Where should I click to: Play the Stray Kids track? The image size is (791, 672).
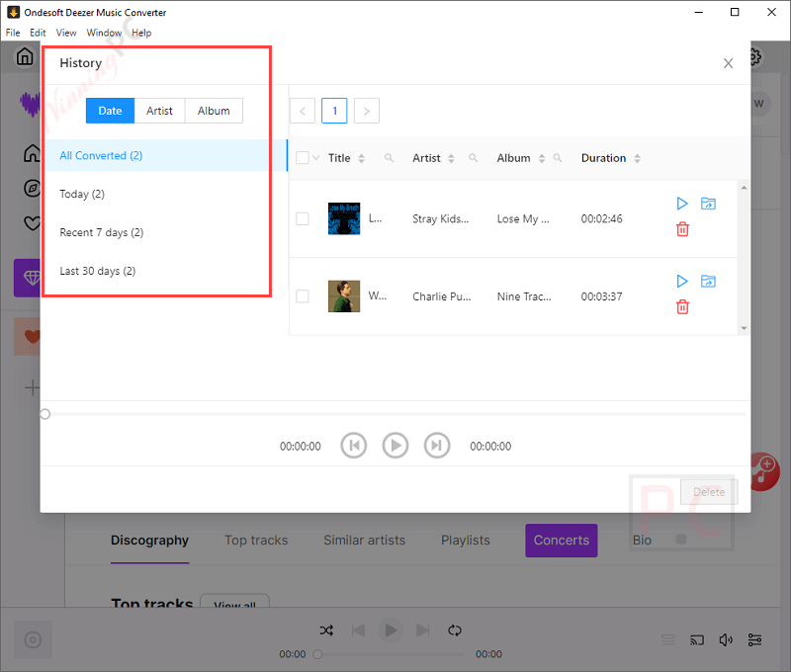[681, 204]
